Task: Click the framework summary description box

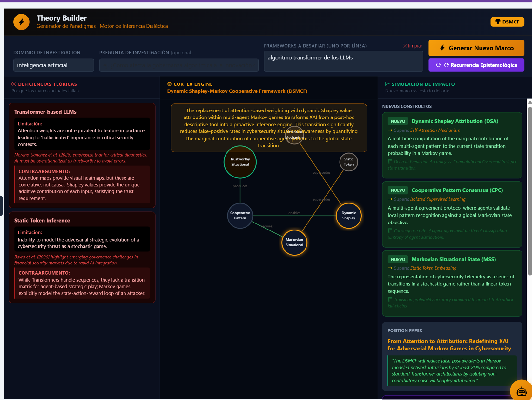Action: pyautogui.click(x=269, y=128)
